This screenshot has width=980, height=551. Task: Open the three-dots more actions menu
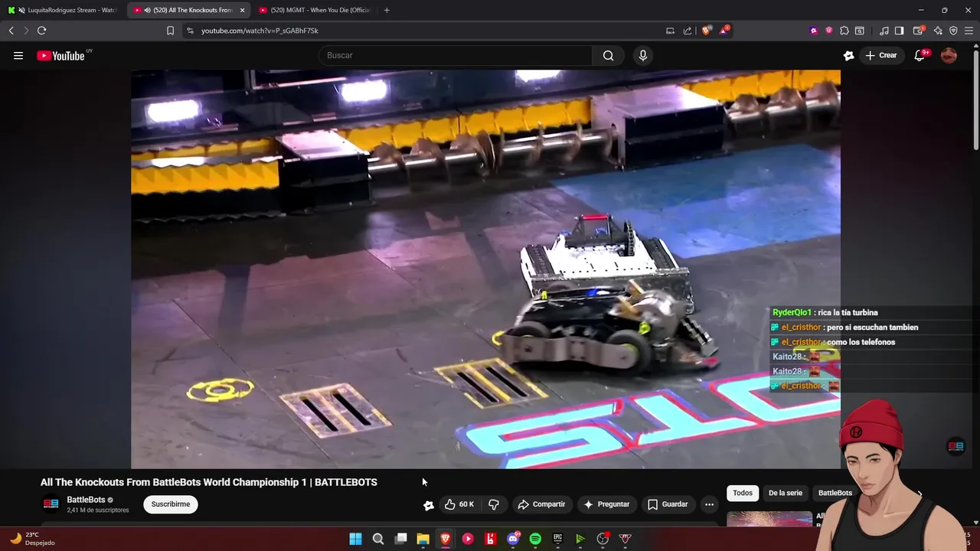pyautogui.click(x=709, y=504)
